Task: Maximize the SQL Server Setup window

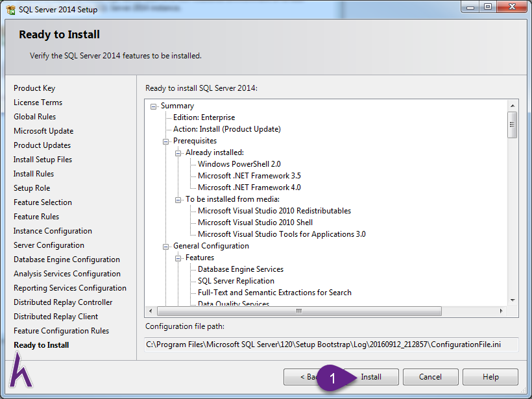Action: 487,6
